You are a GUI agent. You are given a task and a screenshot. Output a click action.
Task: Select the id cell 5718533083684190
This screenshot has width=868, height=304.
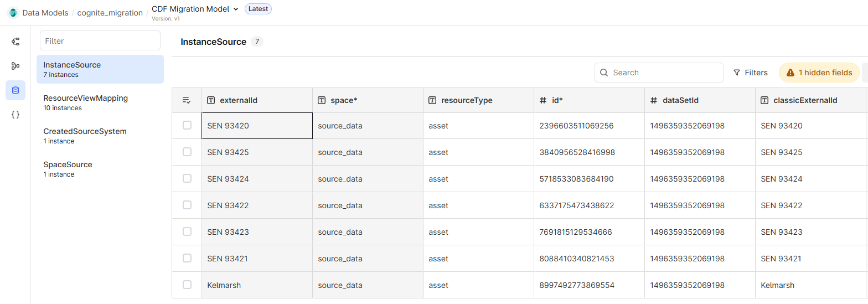pyautogui.click(x=589, y=179)
